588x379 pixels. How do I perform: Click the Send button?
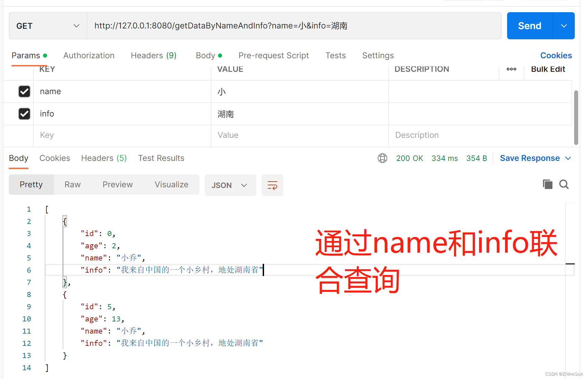point(529,25)
